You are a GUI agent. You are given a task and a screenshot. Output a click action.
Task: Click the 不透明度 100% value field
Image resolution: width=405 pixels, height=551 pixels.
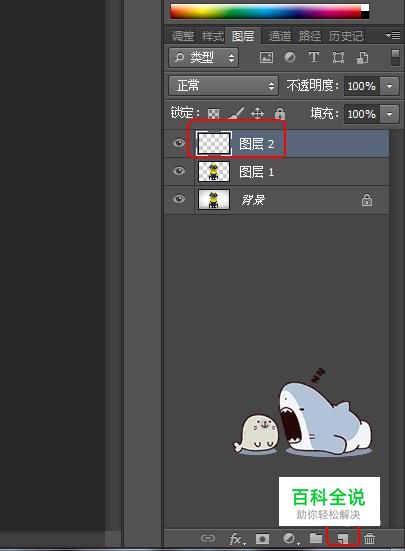361,86
